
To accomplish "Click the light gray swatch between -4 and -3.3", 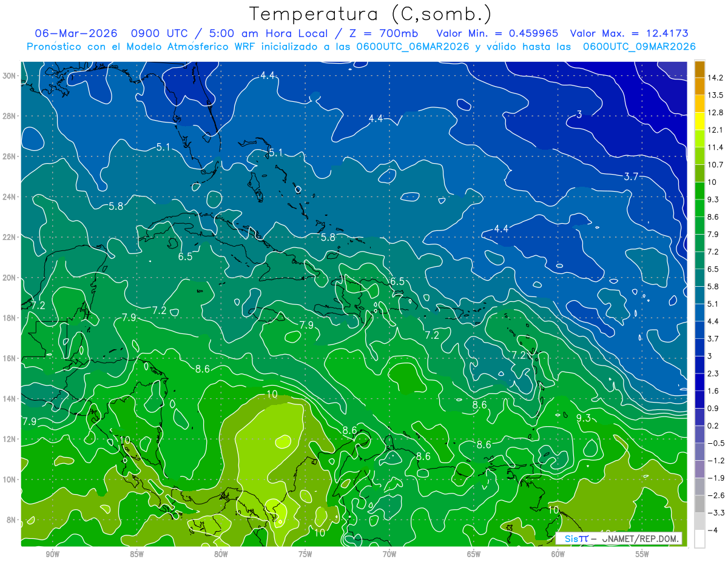I will coord(699,521).
